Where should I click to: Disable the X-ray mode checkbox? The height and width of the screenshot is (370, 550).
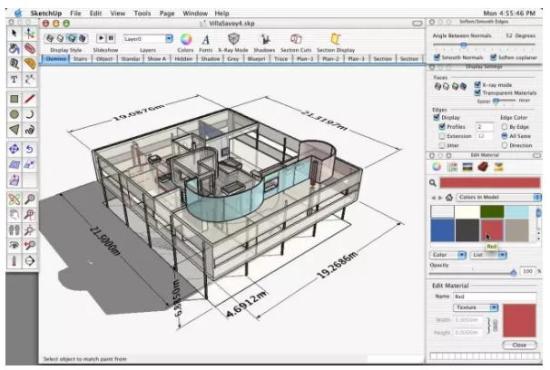pyautogui.click(x=477, y=85)
